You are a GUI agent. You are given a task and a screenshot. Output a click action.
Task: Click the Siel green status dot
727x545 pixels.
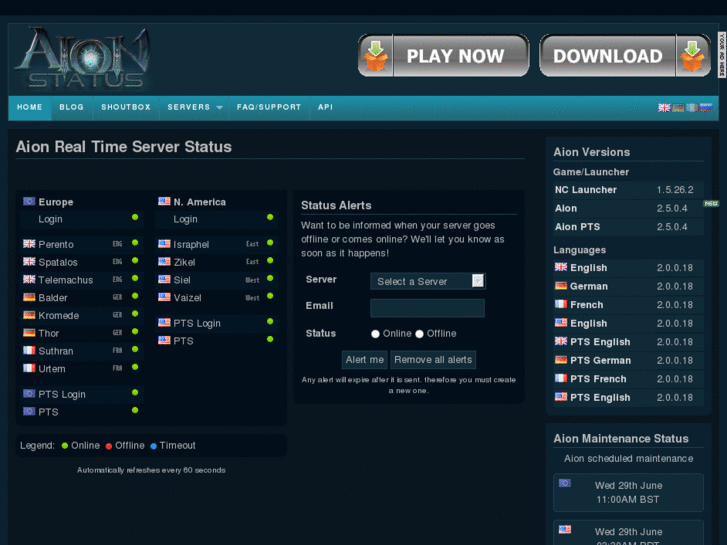[x=270, y=278]
